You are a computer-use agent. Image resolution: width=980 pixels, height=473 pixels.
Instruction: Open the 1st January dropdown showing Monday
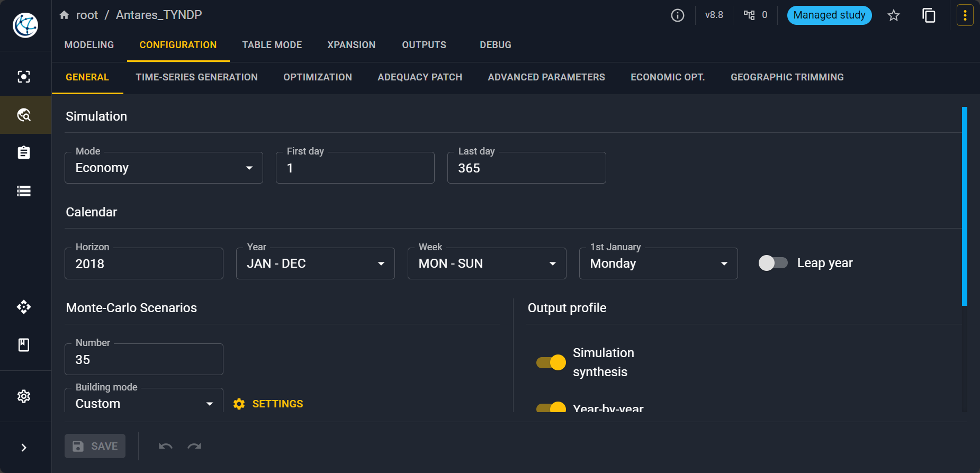[659, 263]
